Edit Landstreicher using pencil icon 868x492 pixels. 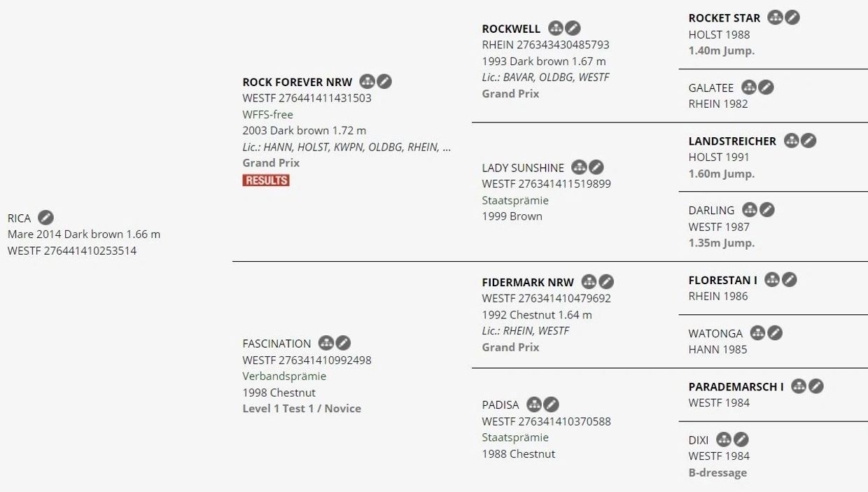point(808,141)
